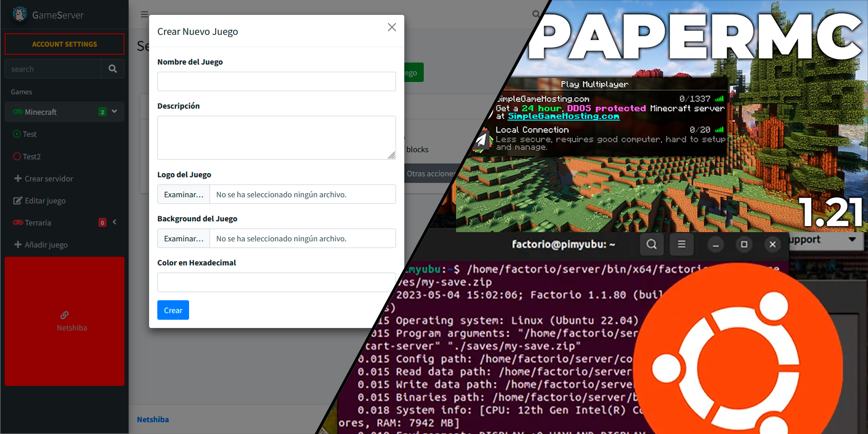
Task: Collapse the Minecraft games group
Action: click(x=114, y=111)
